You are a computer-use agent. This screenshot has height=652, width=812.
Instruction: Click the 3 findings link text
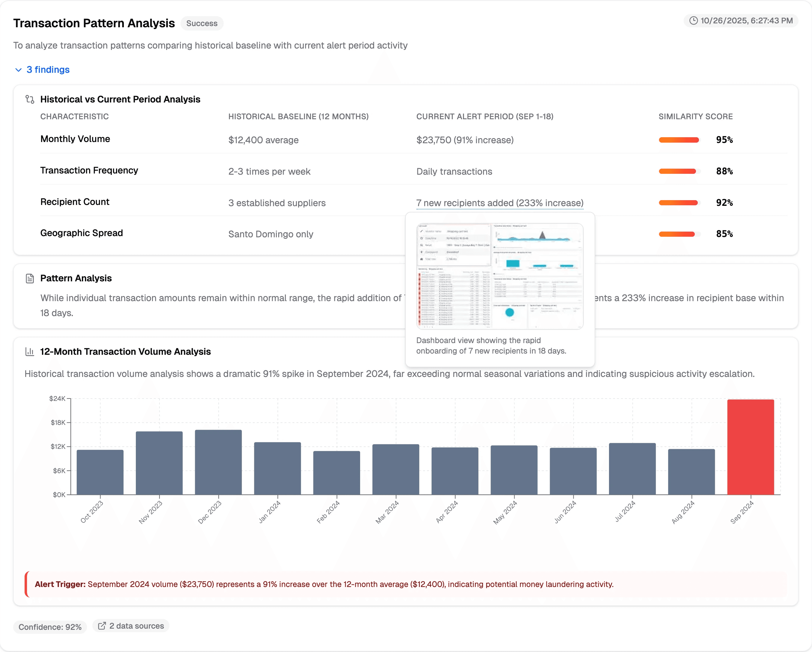click(48, 70)
